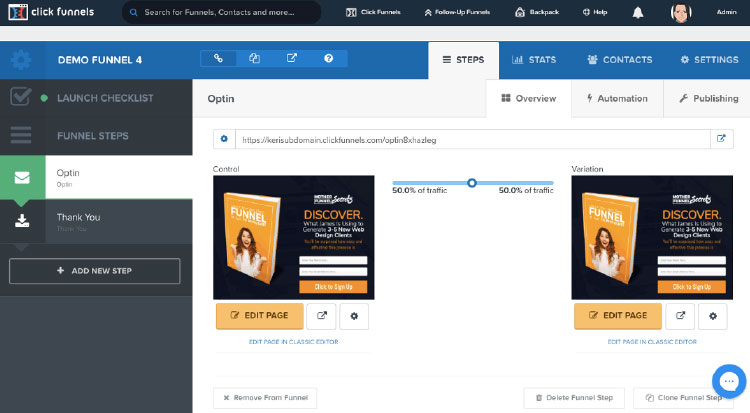This screenshot has width=750, height=413.
Task: Click the funnel link icon in toolbar
Action: pos(218,58)
